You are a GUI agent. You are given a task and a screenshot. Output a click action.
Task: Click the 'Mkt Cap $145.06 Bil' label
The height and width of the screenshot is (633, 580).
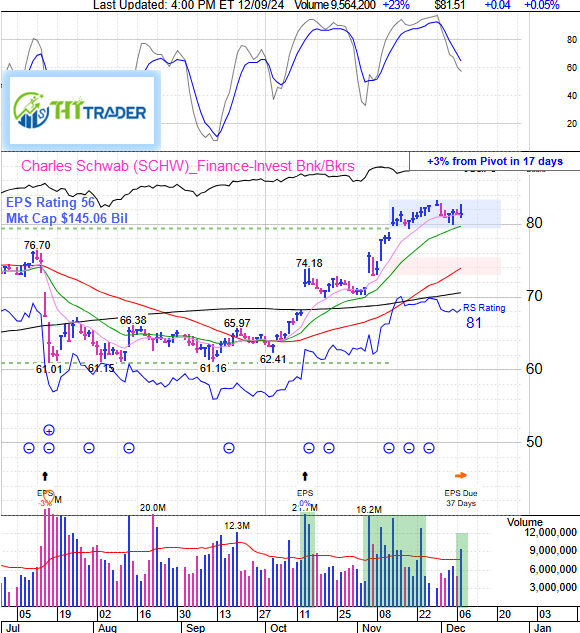[67, 218]
